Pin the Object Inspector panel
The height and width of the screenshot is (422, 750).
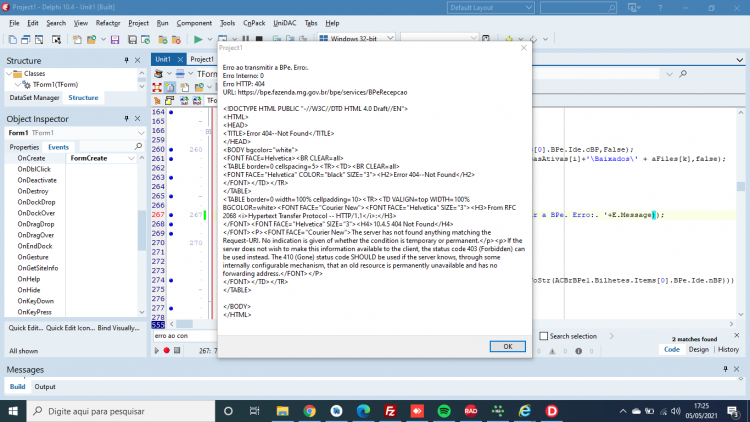[x=126, y=119]
